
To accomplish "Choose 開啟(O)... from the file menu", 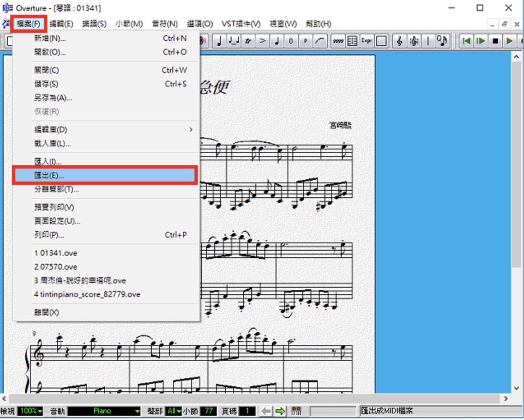I will click(106, 52).
